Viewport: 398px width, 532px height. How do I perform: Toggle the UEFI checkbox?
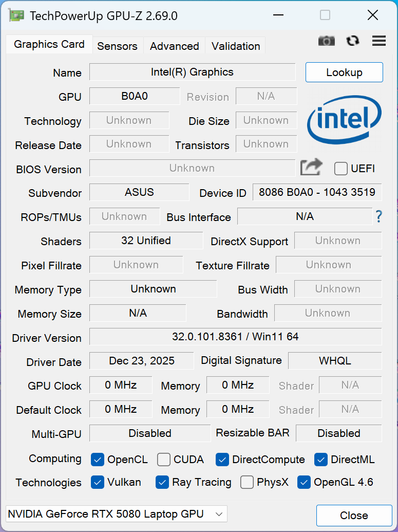coord(340,168)
